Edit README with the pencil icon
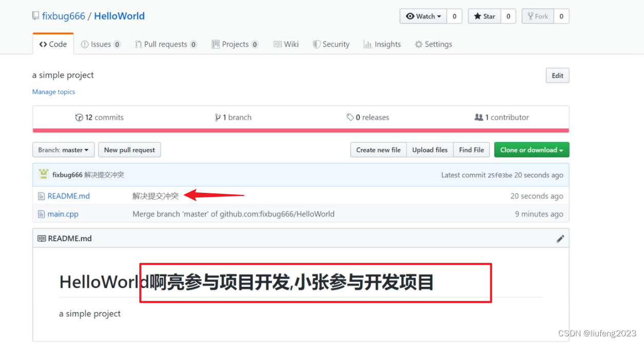Image resolution: width=644 pixels, height=343 pixels. click(560, 239)
